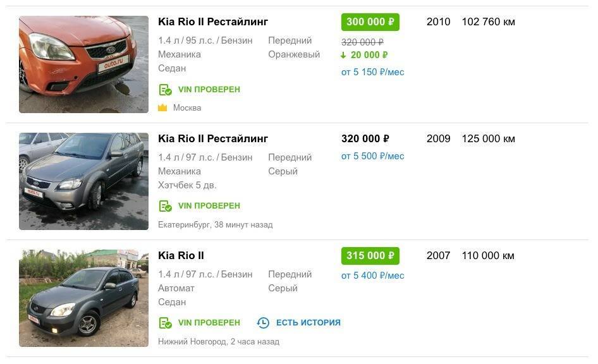Open the от 5 500 ₽/мес loan offer
This screenshot has height=364, width=598.
point(372,156)
